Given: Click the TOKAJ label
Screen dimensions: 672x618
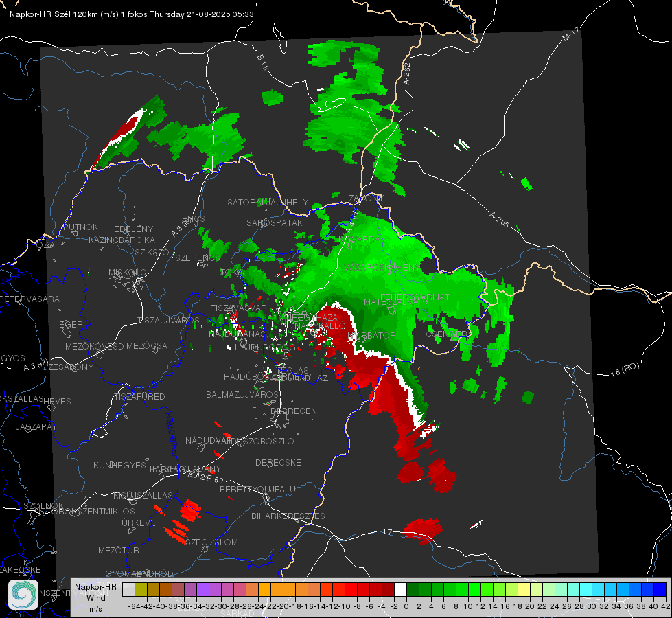Looking at the screenshot, I should tap(233, 273).
